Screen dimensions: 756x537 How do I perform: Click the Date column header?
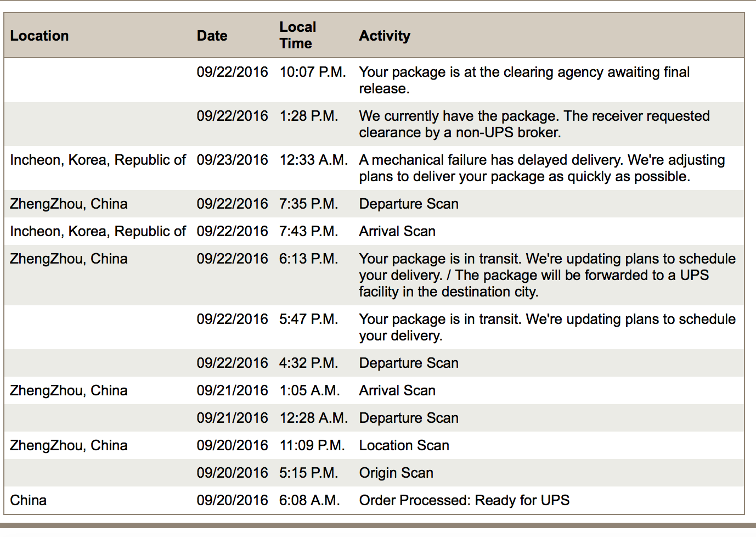click(212, 36)
